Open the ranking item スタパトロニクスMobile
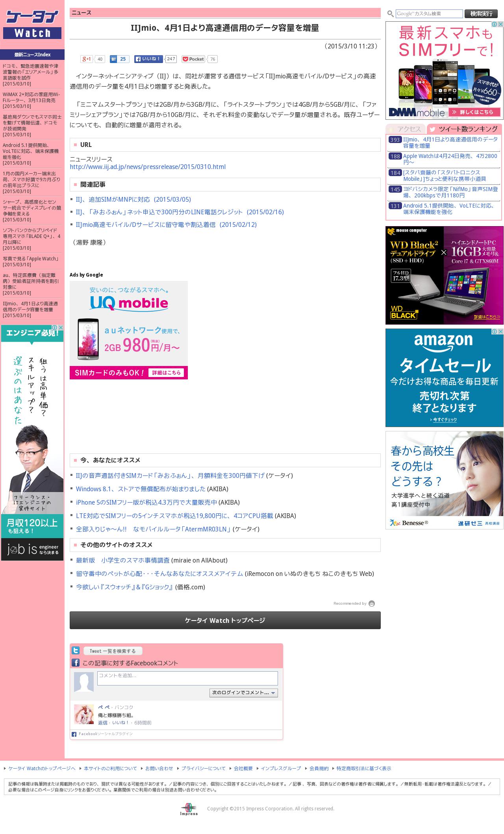This screenshot has height=834, width=504. (445, 176)
